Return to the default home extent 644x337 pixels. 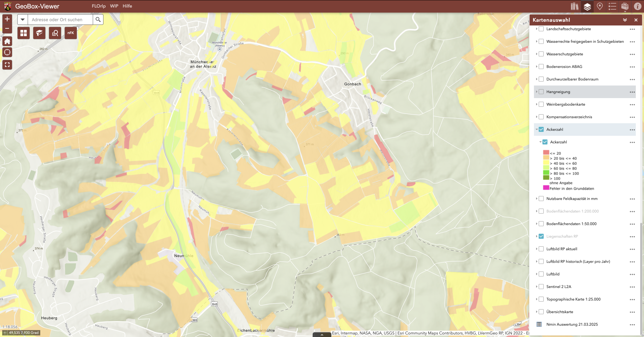(7, 41)
